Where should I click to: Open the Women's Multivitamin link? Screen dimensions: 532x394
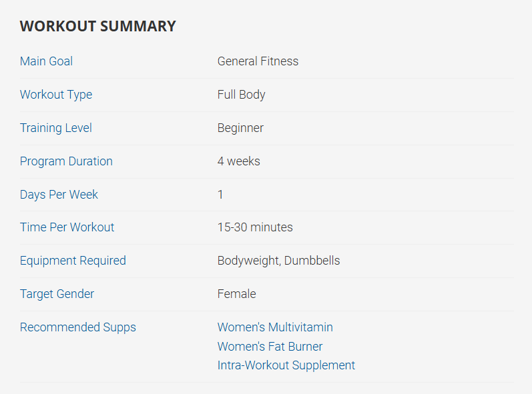pyautogui.click(x=275, y=327)
